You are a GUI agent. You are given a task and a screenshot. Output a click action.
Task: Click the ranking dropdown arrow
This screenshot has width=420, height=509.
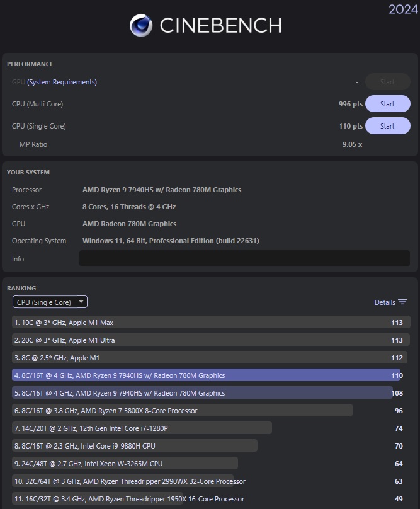81,302
